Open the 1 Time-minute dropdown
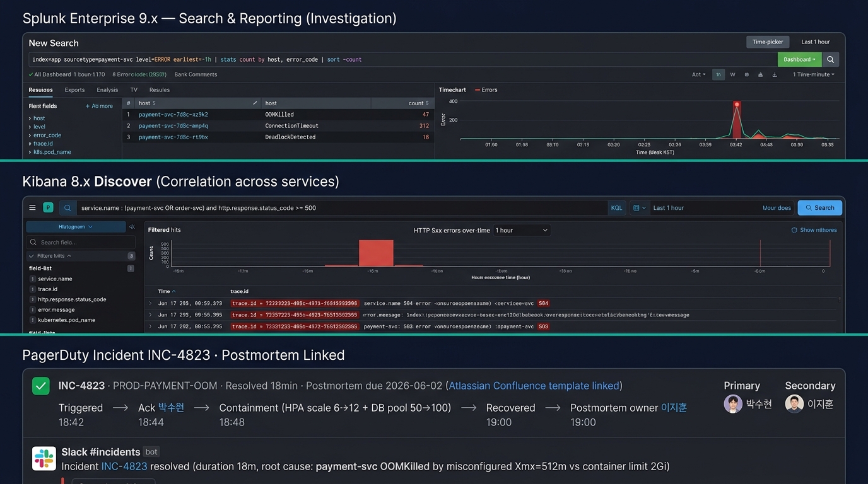This screenshot has height=484, width=868. point(813,74)
